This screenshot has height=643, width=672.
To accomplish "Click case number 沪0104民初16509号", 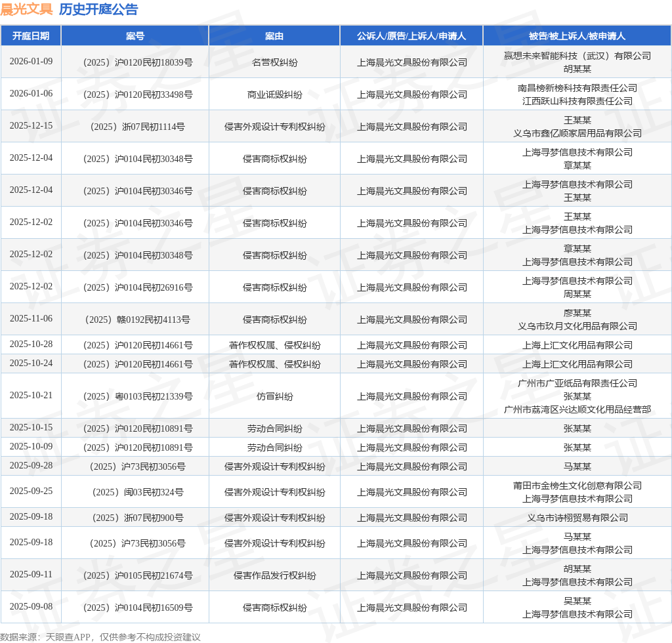I will (x=138, y=608).
